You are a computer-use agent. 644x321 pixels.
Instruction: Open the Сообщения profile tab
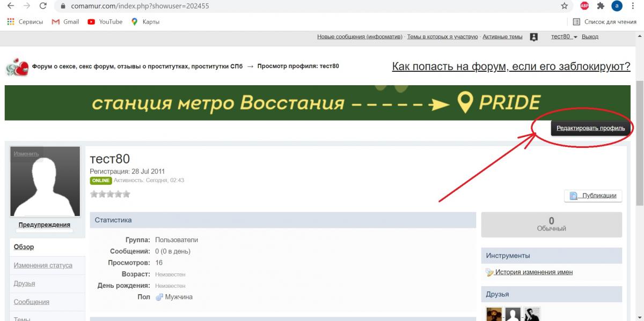pyautogui.click(x=31, y=302)
